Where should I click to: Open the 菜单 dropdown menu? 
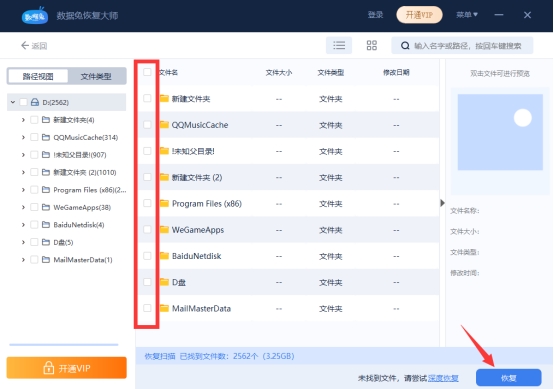click(x=467, y=15)
